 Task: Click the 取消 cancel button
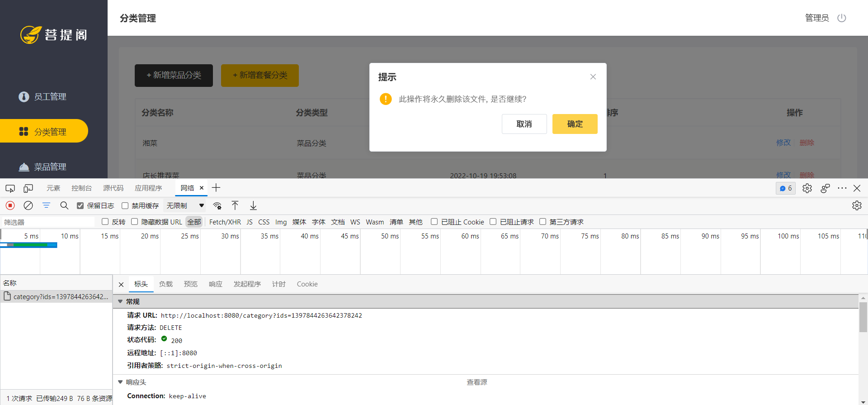(524, 124)
